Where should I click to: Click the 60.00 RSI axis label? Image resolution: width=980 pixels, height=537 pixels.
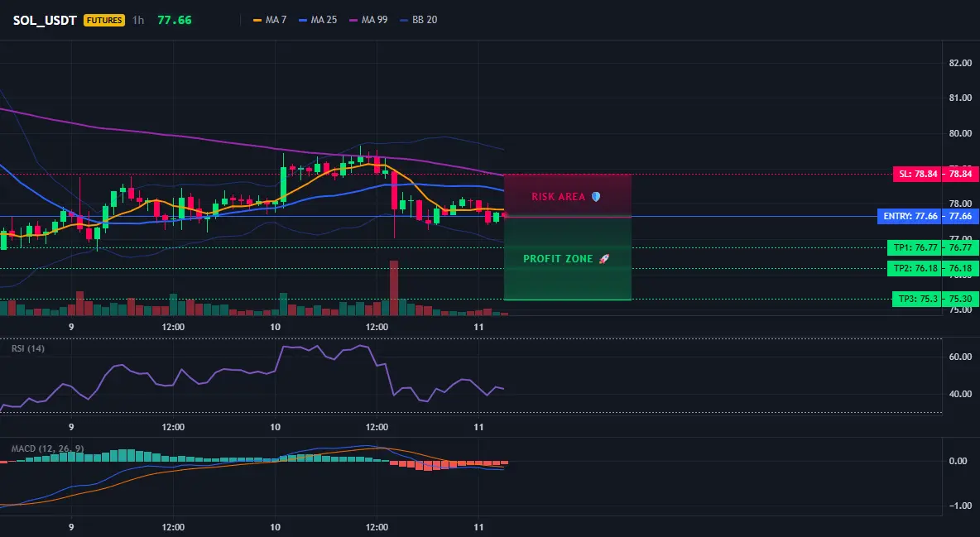tap(960, 357)
